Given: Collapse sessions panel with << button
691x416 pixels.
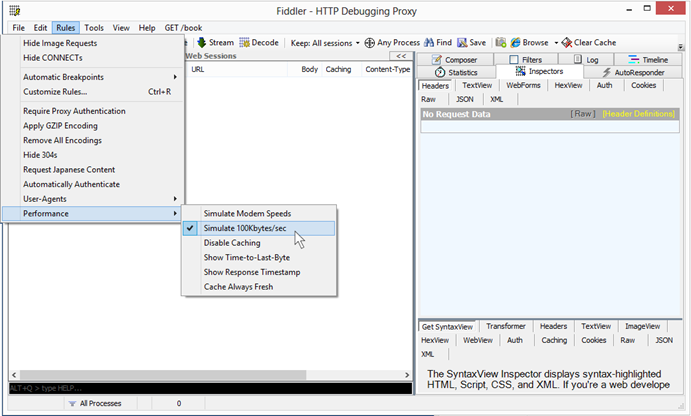Looking at the screenshot, I should click(401, 56).
